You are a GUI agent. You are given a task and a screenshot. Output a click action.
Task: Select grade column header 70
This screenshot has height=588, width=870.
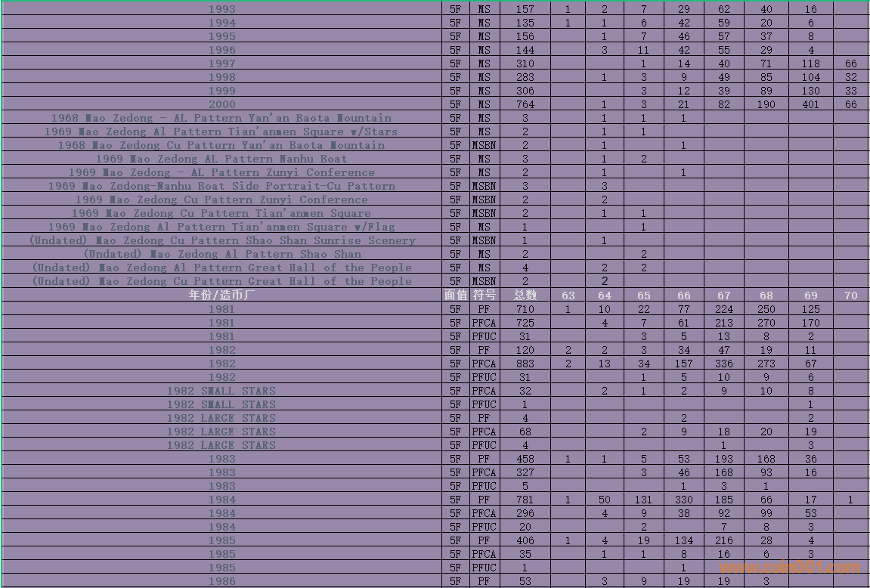[850, 296]
